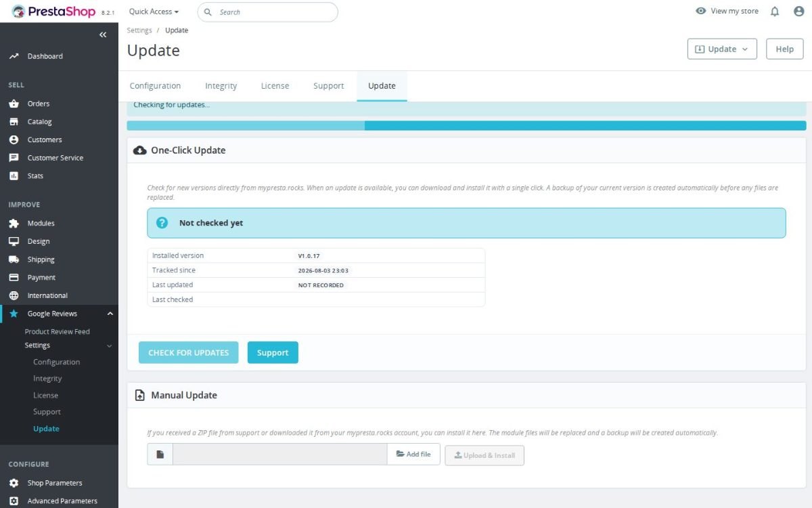This screenshot has height=508, width=812.
Task: Switch to the Integrity tab
Action: tap(221, 86)
